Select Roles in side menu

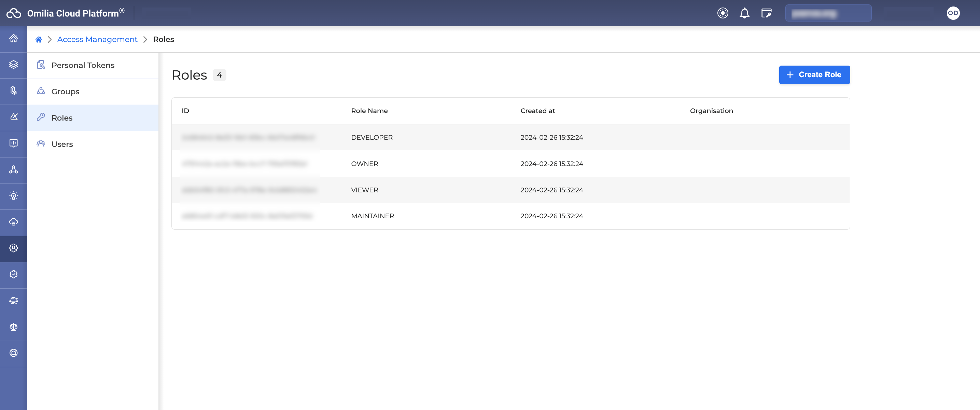[x=93, y=118]
